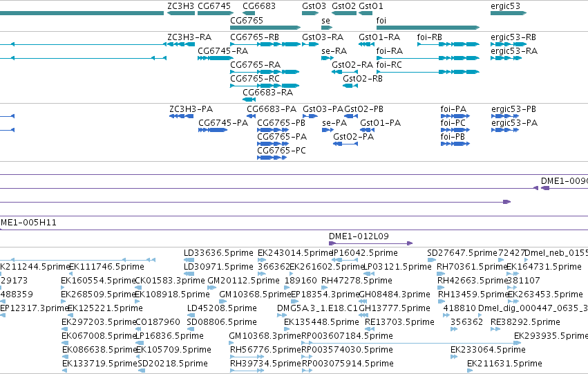Select the GstO2-PA protein label
Viewport: 588px width, 374px height.
pyautogui.click(x=354, y=137)
